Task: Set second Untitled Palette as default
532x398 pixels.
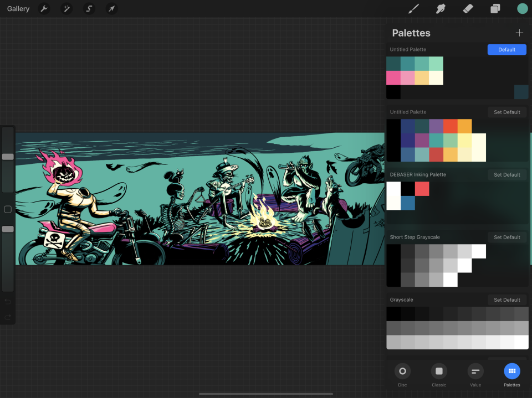Action: click(507, 112)
